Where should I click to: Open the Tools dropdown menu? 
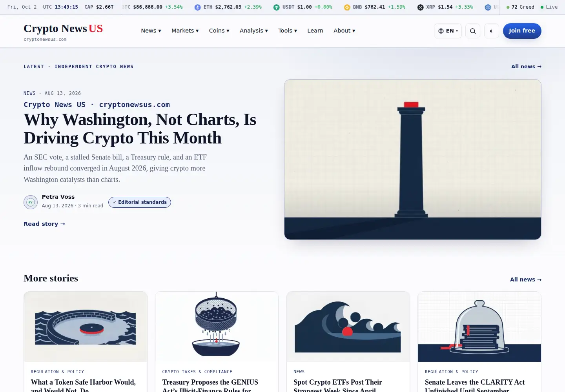click(x=288, y=31)
